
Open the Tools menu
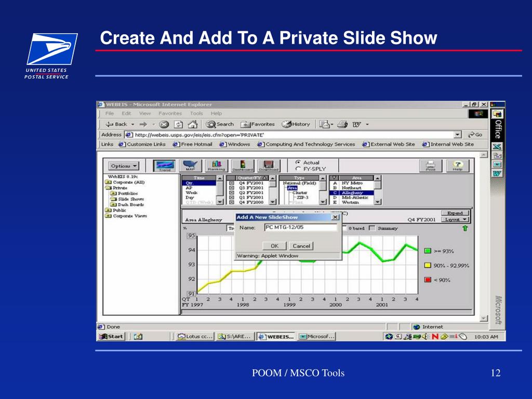(196, 113)
